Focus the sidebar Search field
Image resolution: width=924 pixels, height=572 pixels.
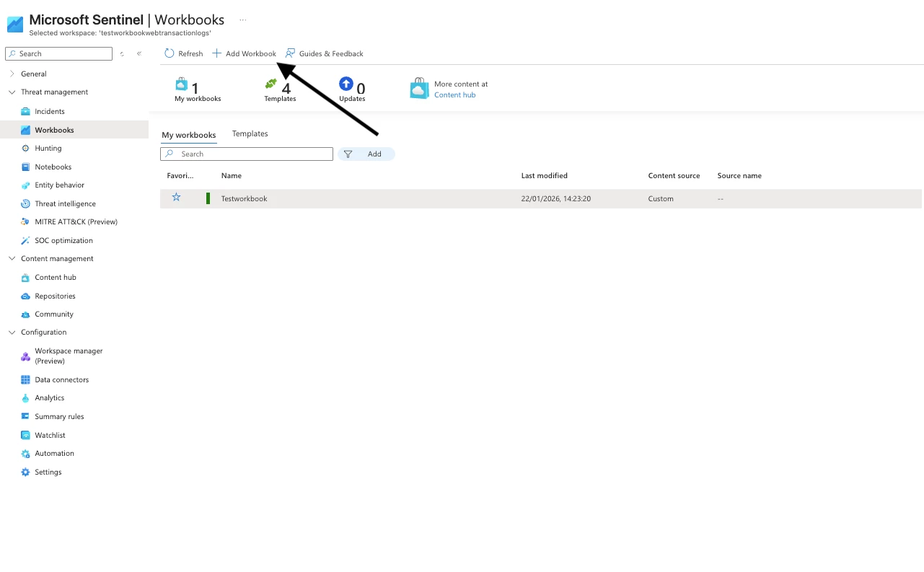(59, 53)
